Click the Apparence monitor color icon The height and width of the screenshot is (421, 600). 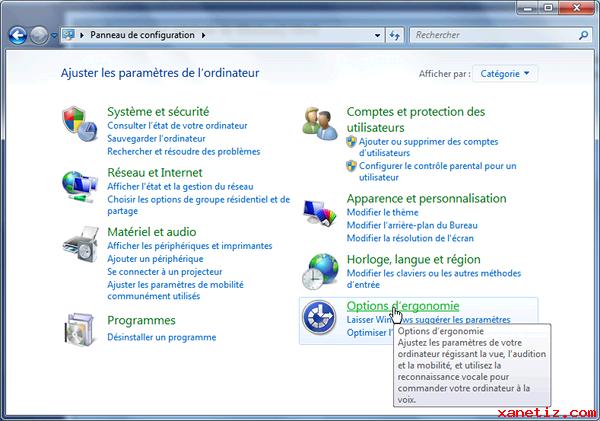pyautogui.click(x=320, y=213)
